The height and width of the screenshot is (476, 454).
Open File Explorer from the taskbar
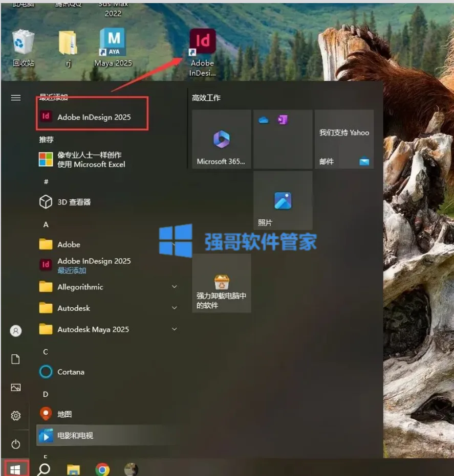(x=73, y=470)
